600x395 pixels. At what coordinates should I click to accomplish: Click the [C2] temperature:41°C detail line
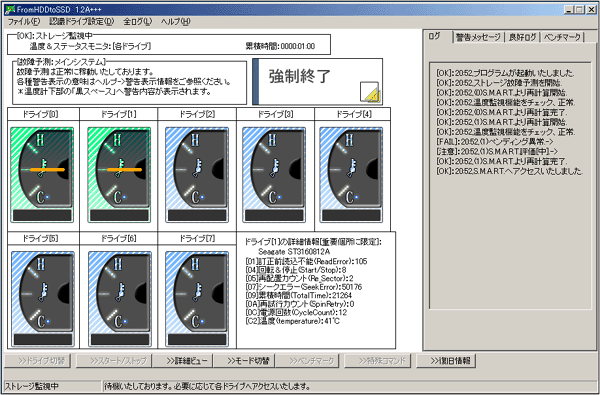click(x=292, y=321)
